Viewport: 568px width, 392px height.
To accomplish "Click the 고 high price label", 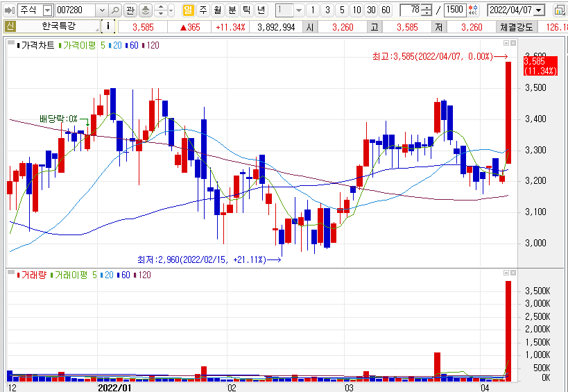I will (375, 27).
